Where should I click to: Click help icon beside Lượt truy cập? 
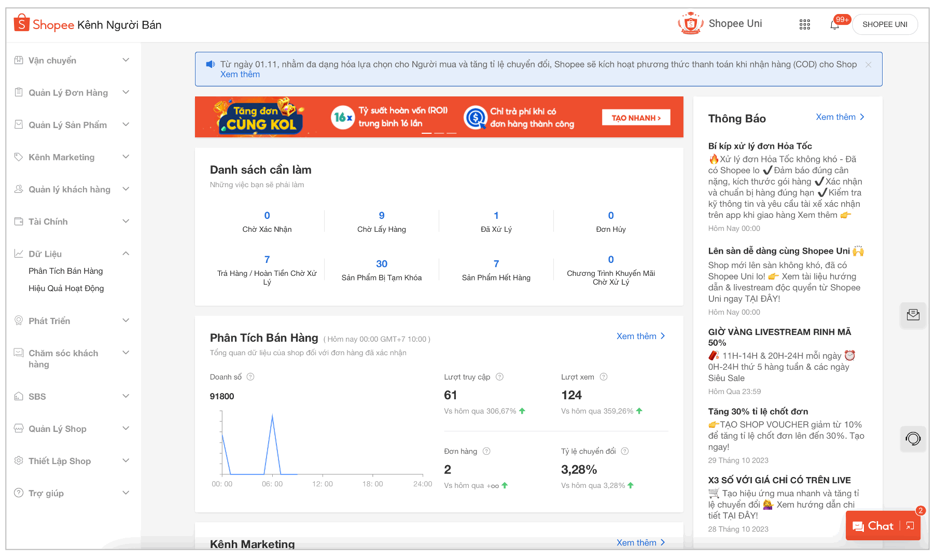pyautogui.click(x=499, y=377)
